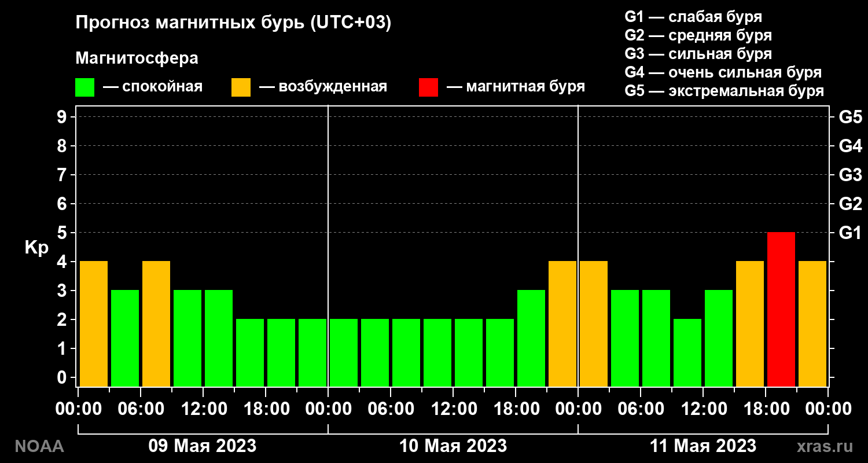Click the '— возбужденная' legend label

pyautogui.click(x=323, y=87)
